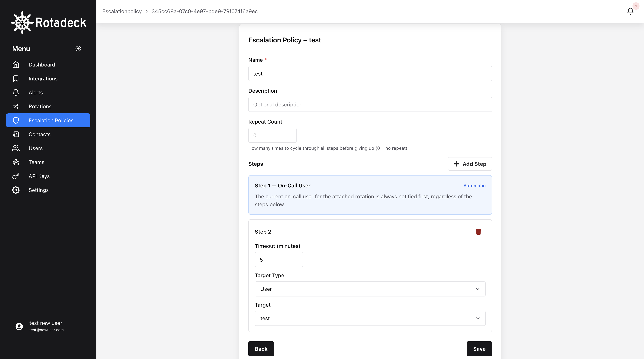This screenshot has width=644, height=359.
Task: Click the Escalationpolicy breadcrumb link
Action: point(122,11)
